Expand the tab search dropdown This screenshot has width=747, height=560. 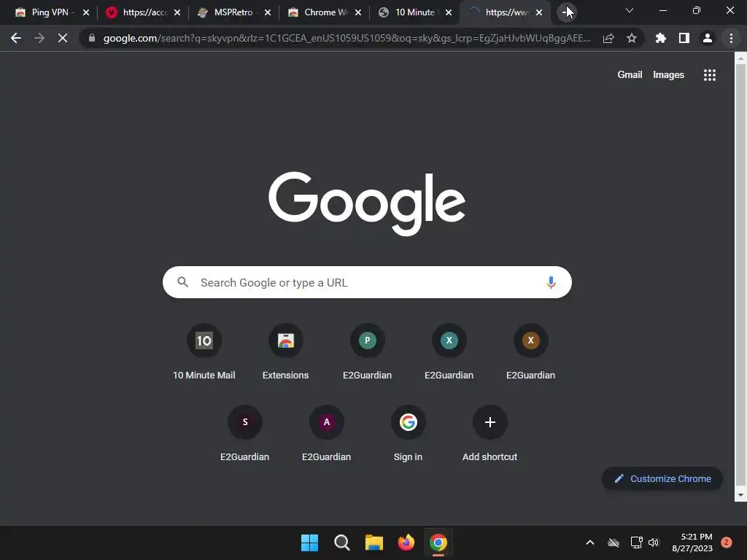pyautogui.click(x=630, y=10)
